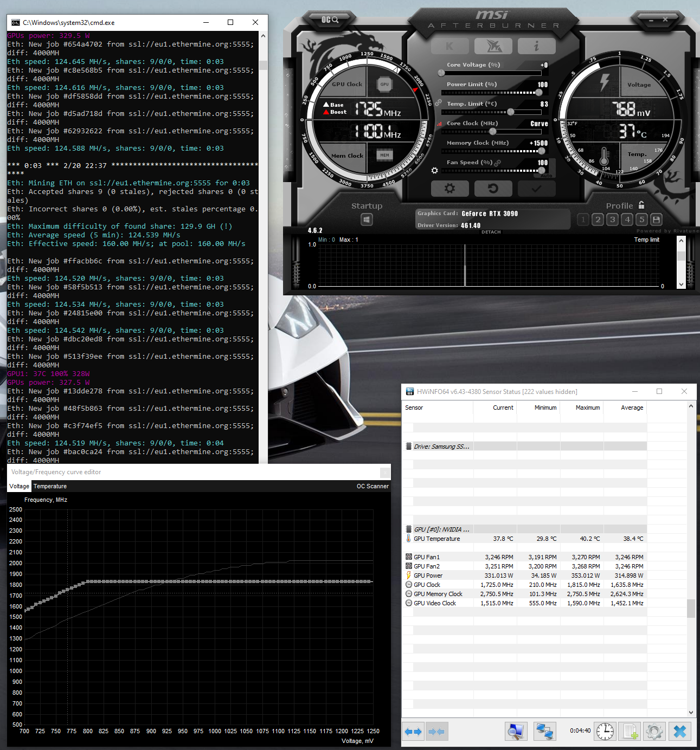Click the Current column header in HWiNFO

click(495, 408)
